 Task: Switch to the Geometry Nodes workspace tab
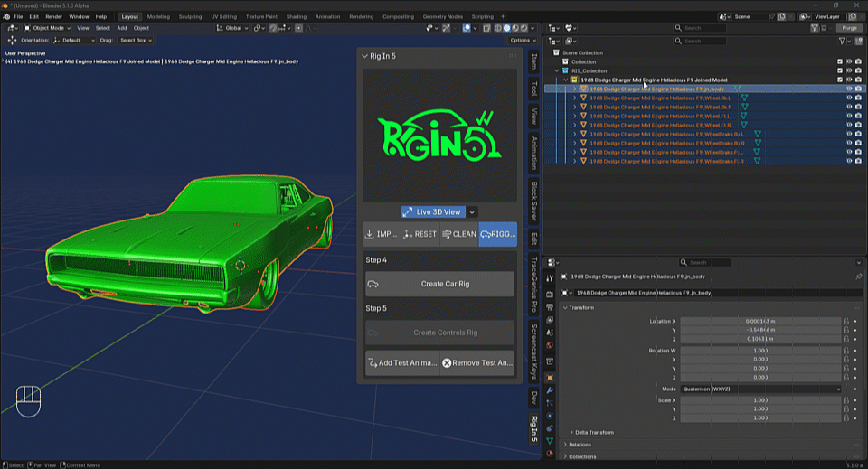point(442,16)
